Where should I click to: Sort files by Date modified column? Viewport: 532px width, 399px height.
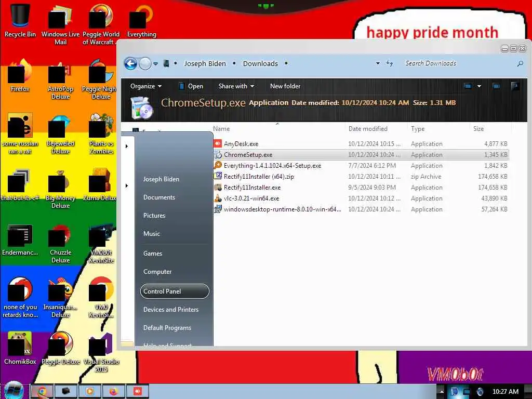(368, 129)
